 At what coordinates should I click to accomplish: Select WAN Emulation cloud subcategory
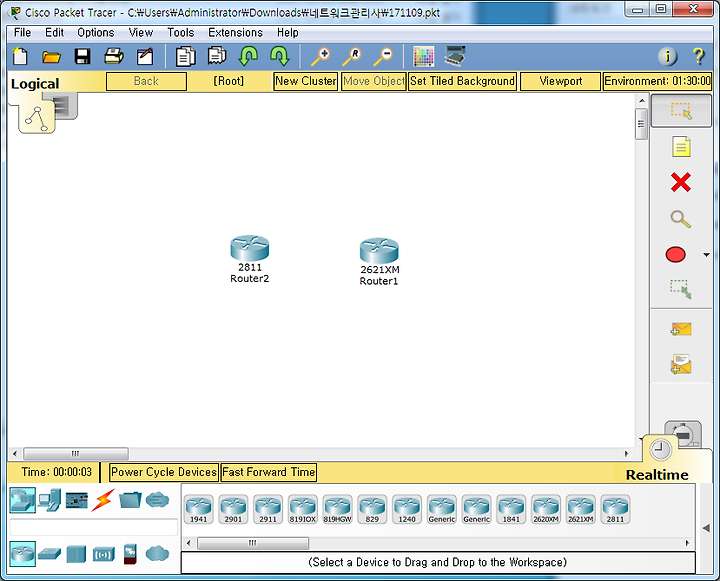(158, 554)
